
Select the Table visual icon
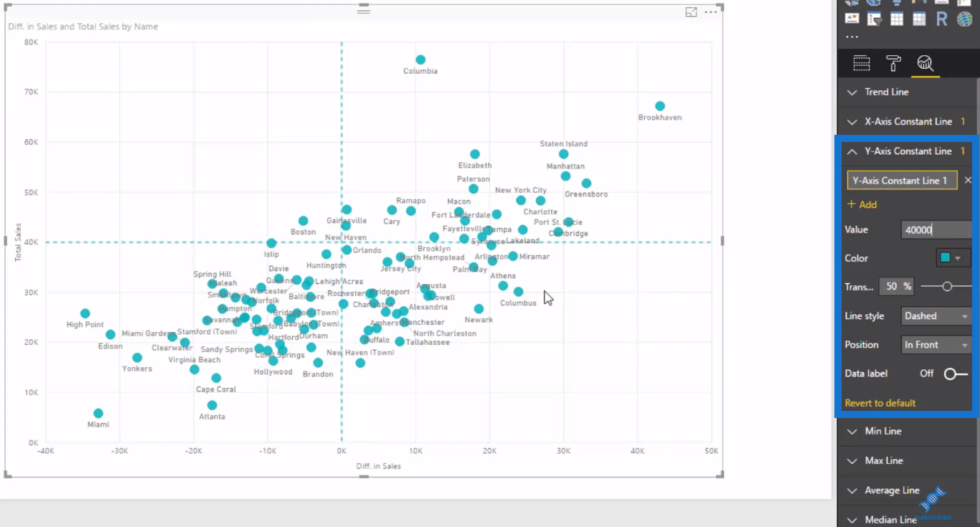[x=897, y=19]
